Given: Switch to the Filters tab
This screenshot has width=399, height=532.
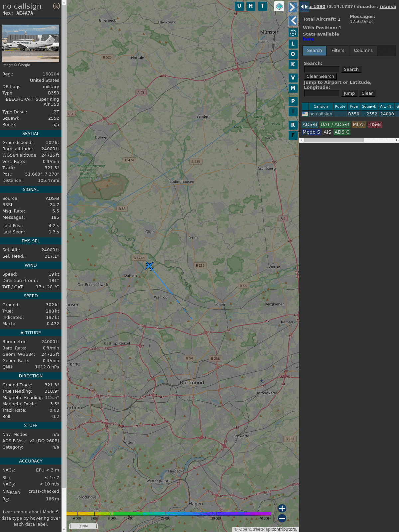Looking at the screenshot, I should click(x=337, y=51).
